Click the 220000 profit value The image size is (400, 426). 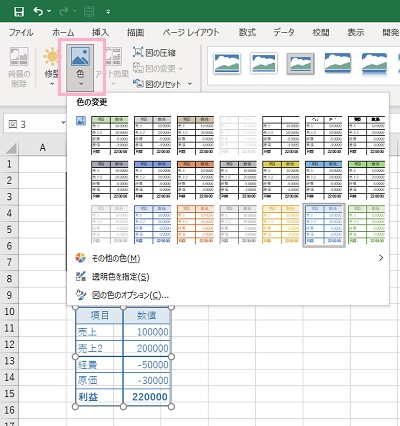[x=150, y=397]
